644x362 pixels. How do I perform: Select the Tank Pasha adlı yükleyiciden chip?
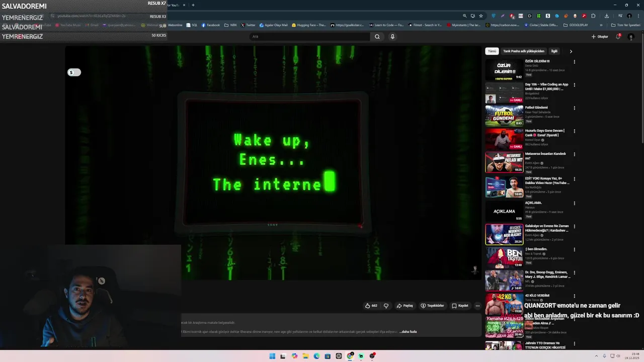tap(524, 51)
